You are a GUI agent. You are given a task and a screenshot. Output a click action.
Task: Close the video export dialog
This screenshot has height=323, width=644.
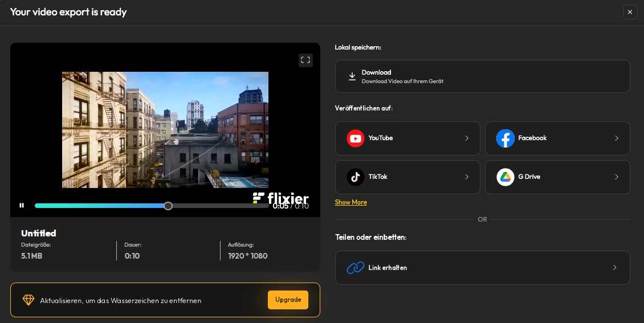(630, 12)
